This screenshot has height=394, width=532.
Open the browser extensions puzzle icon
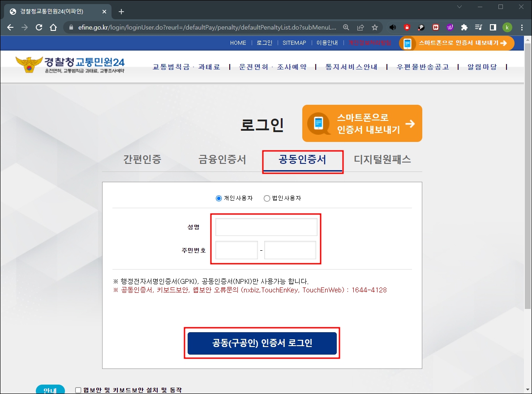[464, 27]
